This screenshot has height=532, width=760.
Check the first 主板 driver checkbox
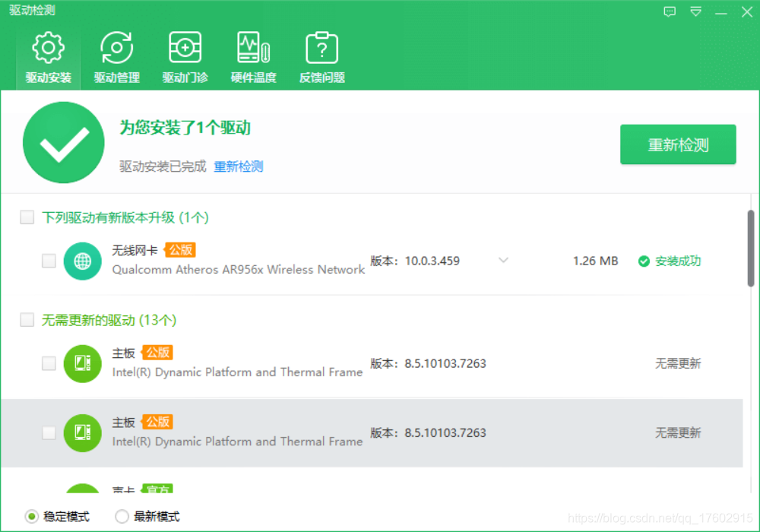point(49,363)
